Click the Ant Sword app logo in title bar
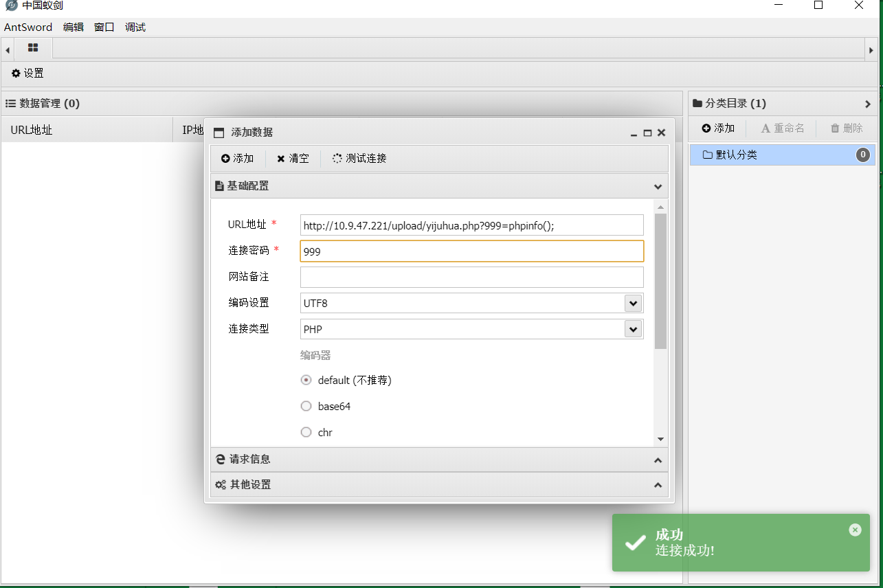This screenshot has height=588, width=883. pyautogui.click(x=11, y=5)
